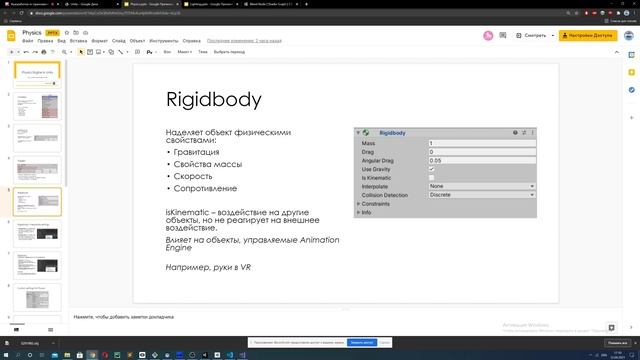Screen dimensions: 640x360
Task: Switch to grid view icon
Action: coord(51,330)
